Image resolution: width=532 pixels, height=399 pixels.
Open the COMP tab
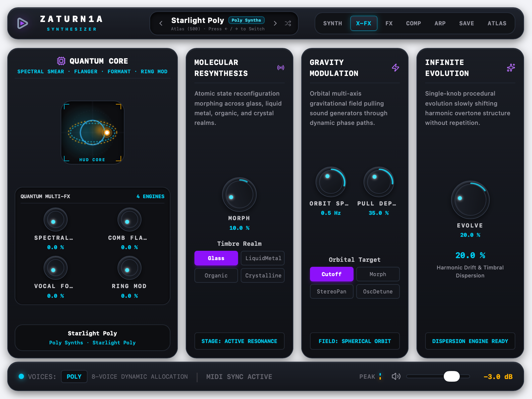tap(413, 23)
